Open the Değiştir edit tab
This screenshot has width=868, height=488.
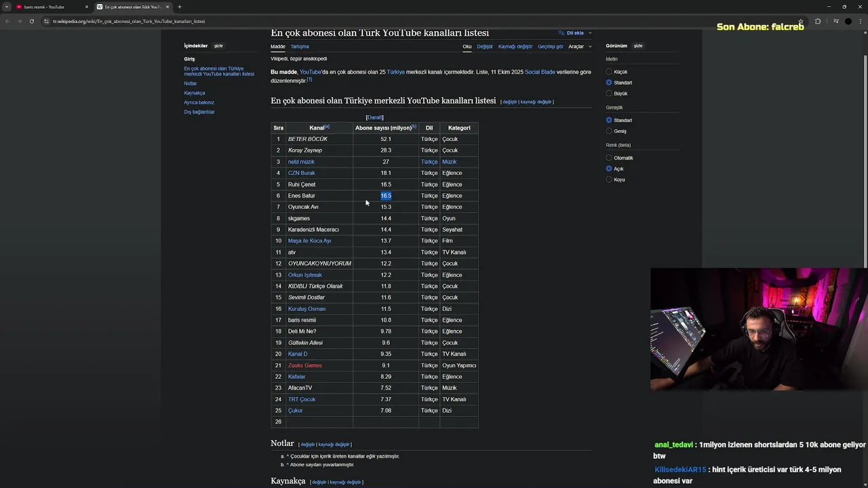tap(485, 47)
